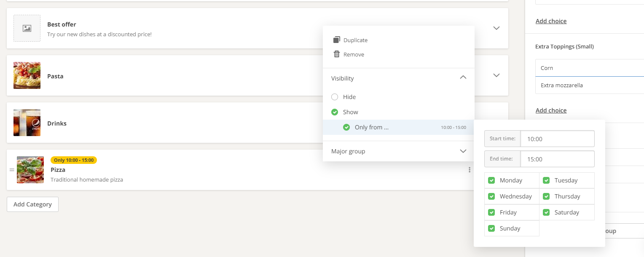Viewport: 644px width, 257px height.
Task: Open the three-dot menu on Pizza row
Action: 469,170
